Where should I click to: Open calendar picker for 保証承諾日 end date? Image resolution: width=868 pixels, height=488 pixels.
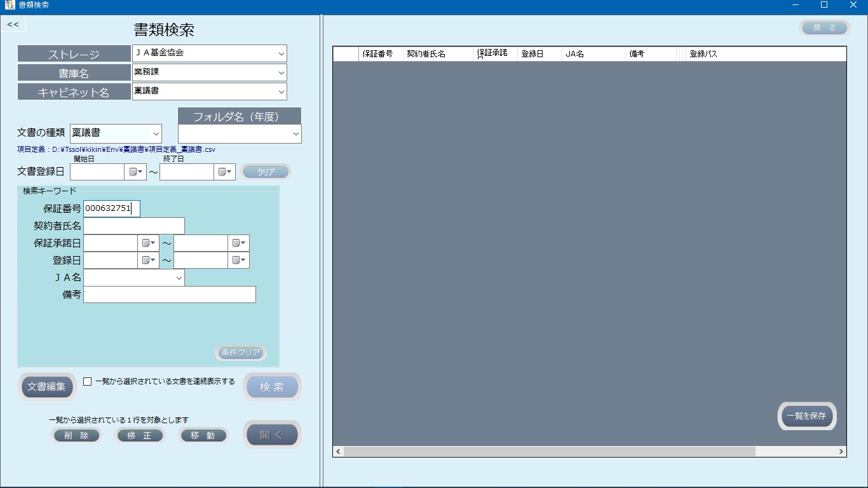(x=238, y=243)
